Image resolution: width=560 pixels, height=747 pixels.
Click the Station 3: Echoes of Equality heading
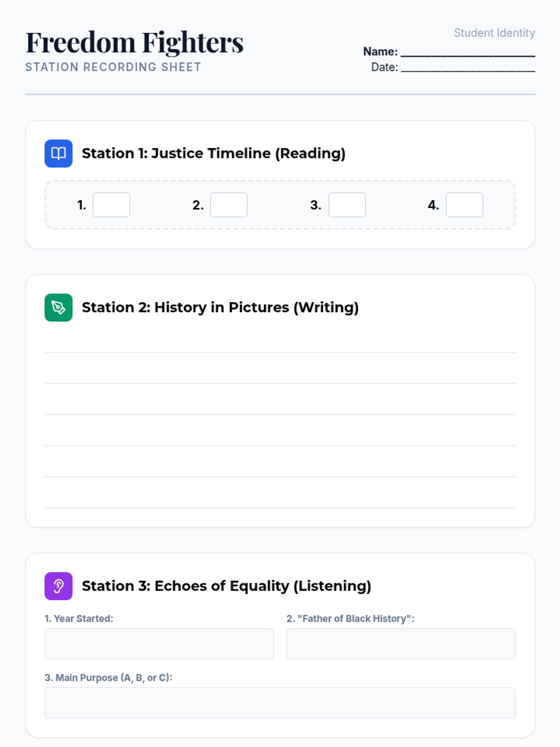click(226, 586)
